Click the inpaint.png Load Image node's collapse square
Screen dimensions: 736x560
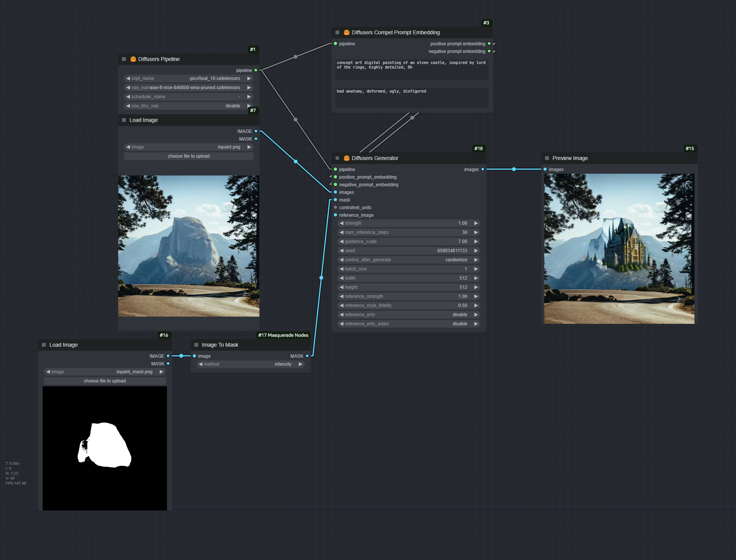[x=124, y=120]
